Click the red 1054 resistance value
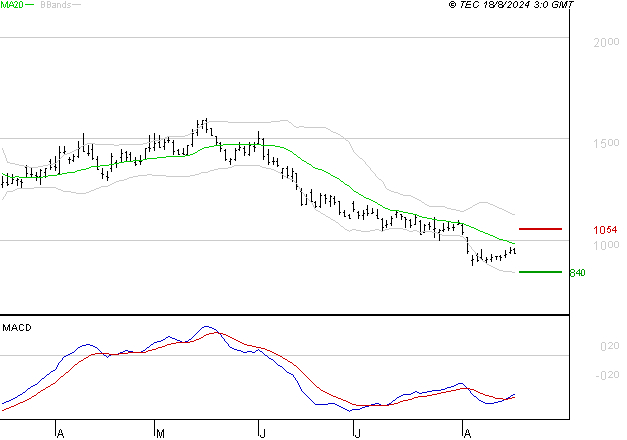Screen dimensions: 627x440 pyautogui.click(x=605, y=230)
